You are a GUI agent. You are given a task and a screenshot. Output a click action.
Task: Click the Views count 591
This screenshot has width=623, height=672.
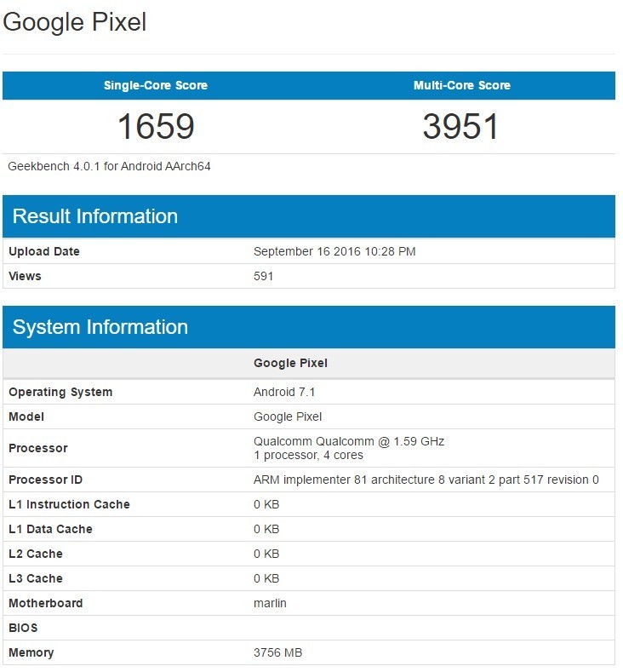point(264,276)
